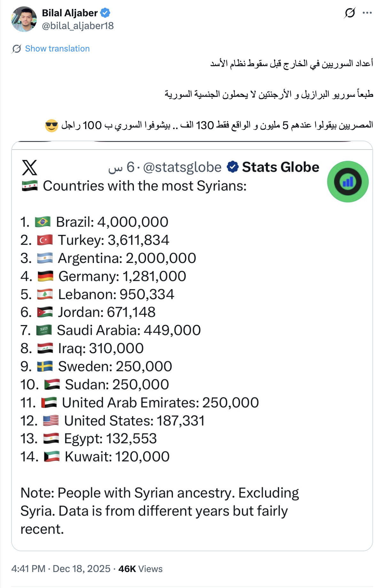Image resolution: width=383 pixels, height=588 pixels.
Task: Show translation of the Arabic post
Action: tap(57, 49)
